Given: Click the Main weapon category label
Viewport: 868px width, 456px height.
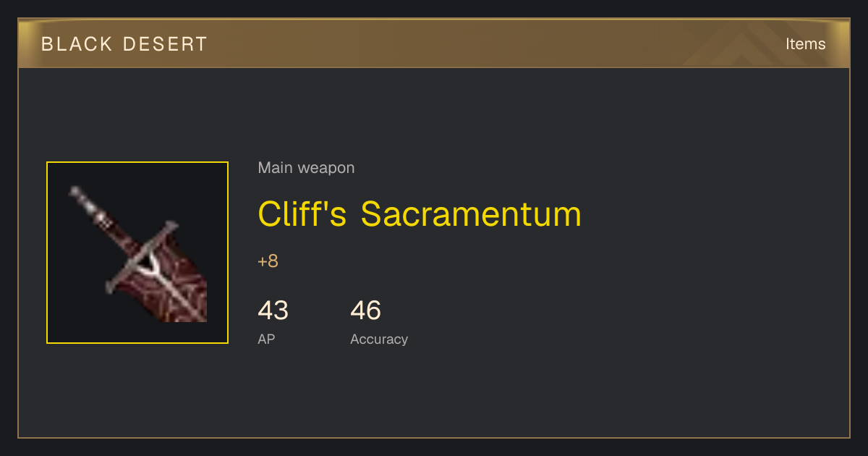Looking at the screenshot, I should (306, 168).
